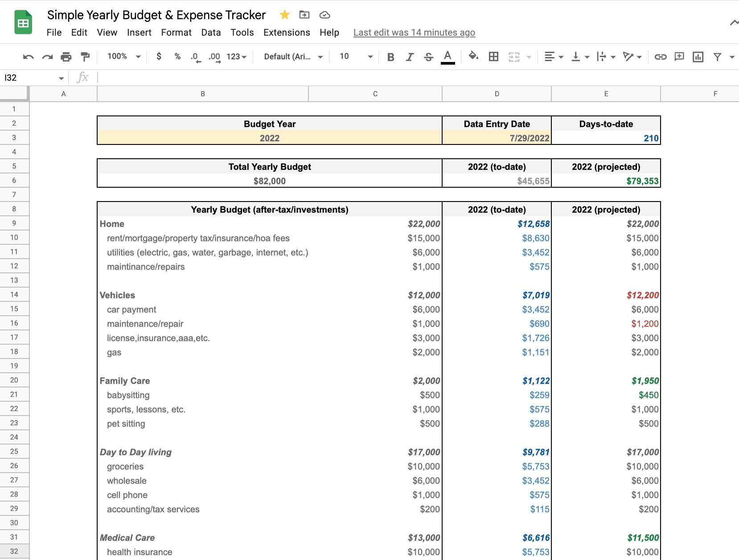This screenshot has height=560, width=739.
Task: Open the name box range dropdown
Action: [x=61, y=78]
